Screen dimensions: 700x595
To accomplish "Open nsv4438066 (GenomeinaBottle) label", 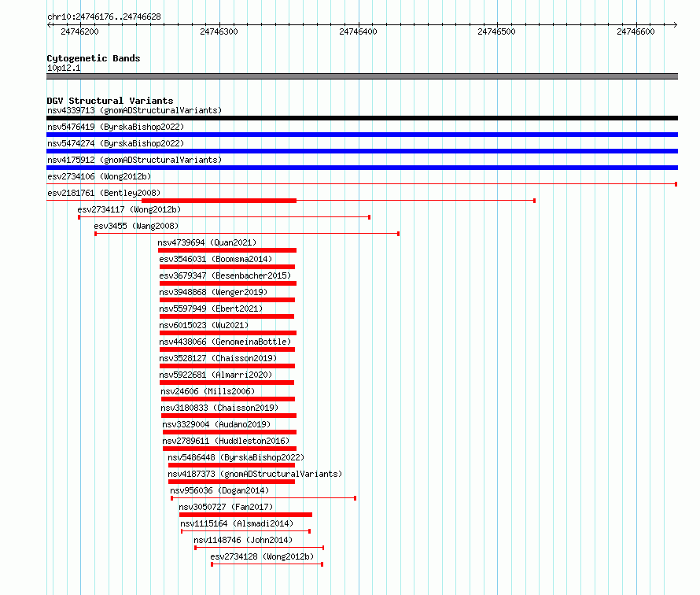I will point(225,342).
